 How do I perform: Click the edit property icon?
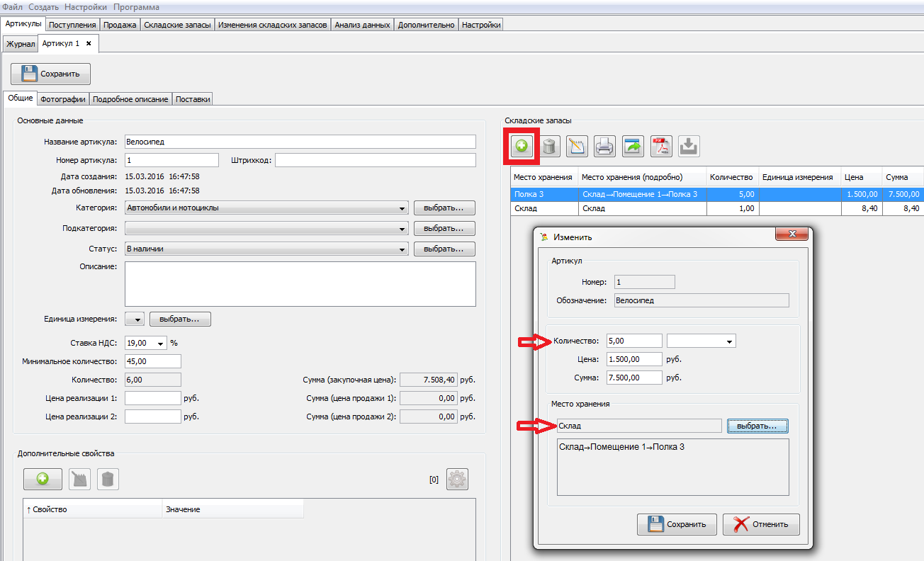[x=80, y=480]
